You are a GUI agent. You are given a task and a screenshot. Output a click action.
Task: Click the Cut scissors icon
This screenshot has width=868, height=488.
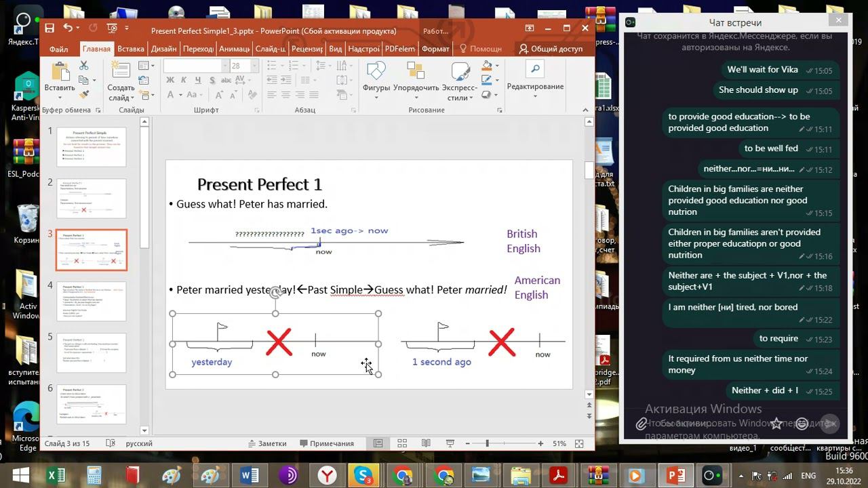[84, 66]
